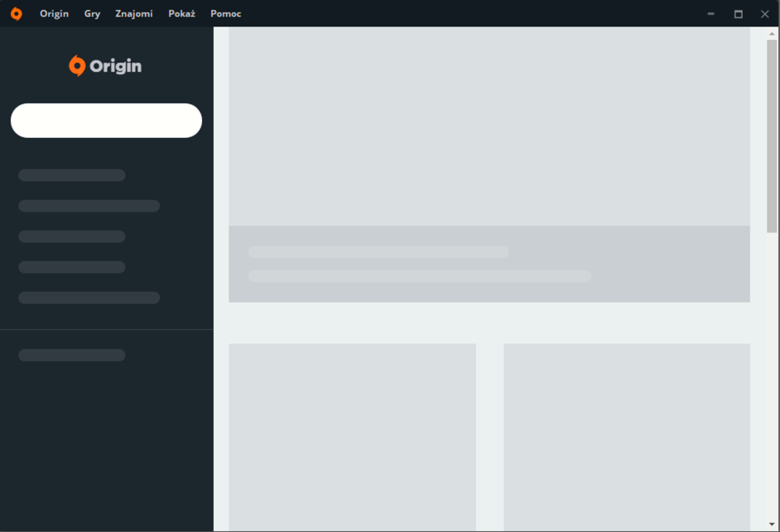780x532 pixels.
Task: Open the Gry menu
Action: 92,14
